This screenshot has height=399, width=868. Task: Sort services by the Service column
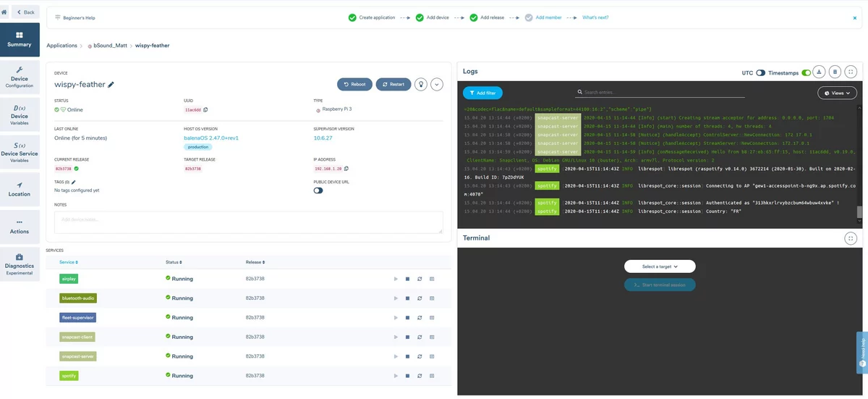pos(69,262)
